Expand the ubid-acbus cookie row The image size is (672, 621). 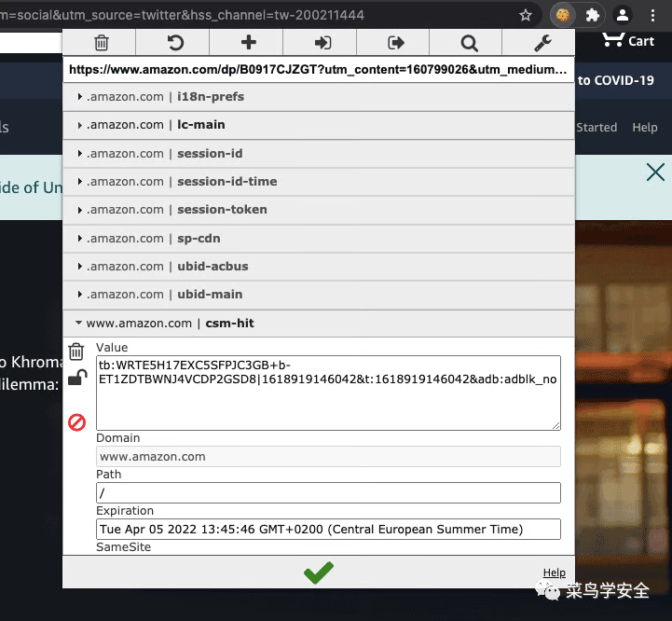pos(319,267)
